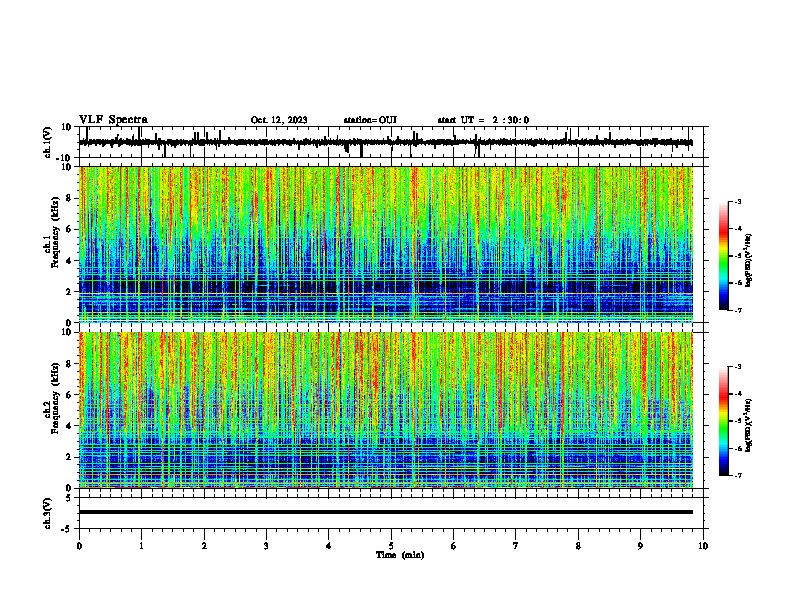Image resolution: width=792 pixels, height=612 pixels.
Task: Click the time axis tick label "1"
Action: coord(141,546)
